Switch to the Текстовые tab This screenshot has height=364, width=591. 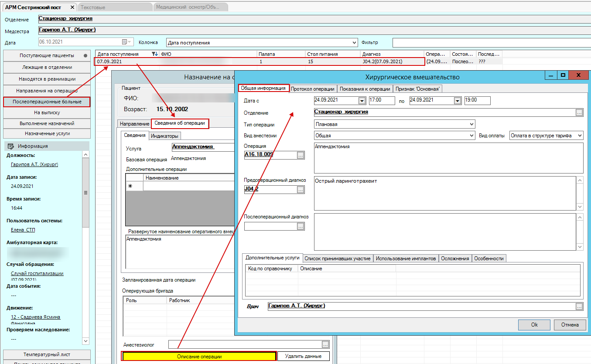[115, 7]
